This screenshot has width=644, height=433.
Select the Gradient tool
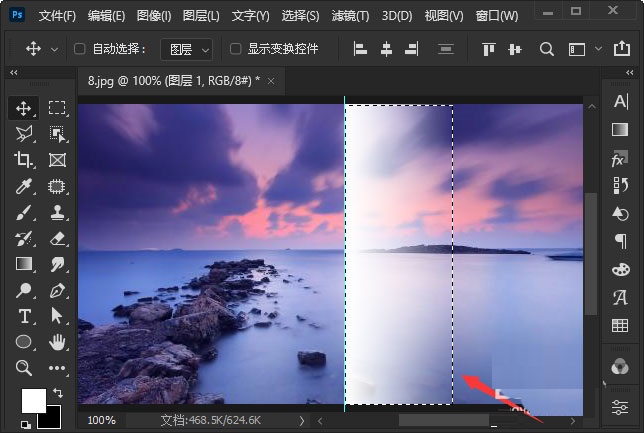coord(24,264)
